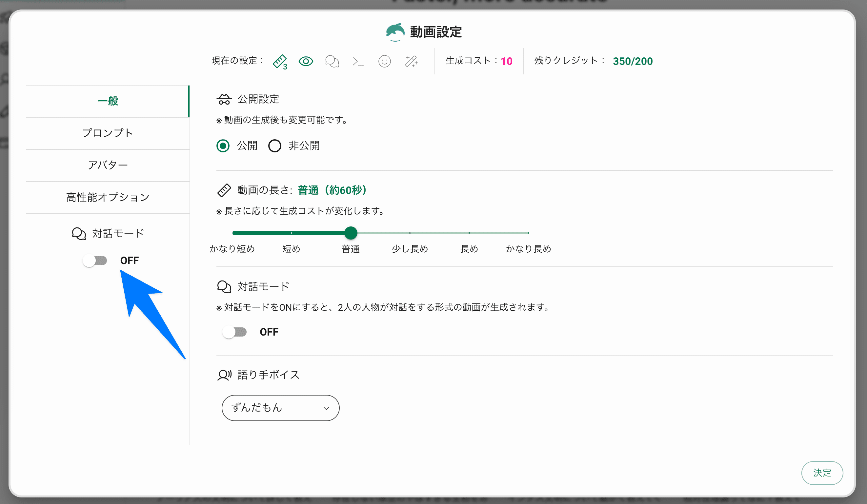This screenshot has height=504, width=867.
Task: Click the narrator voice icon beside 語り手ボイス
Action: click(x=224, y=375)
